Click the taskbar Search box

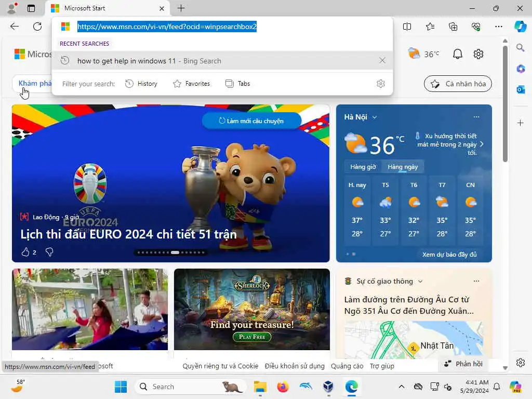(x=191, y=387)
